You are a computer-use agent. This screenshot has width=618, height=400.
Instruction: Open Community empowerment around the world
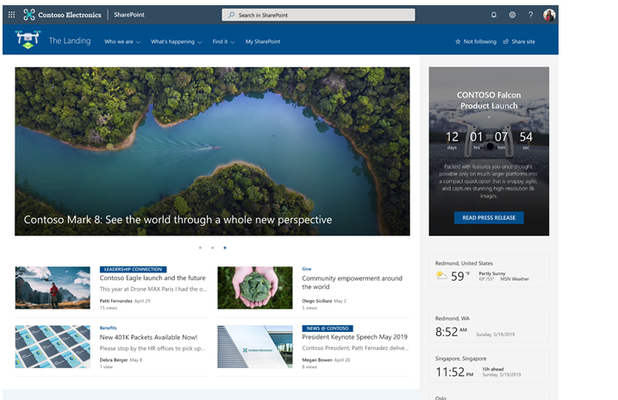tap(352, 283)
